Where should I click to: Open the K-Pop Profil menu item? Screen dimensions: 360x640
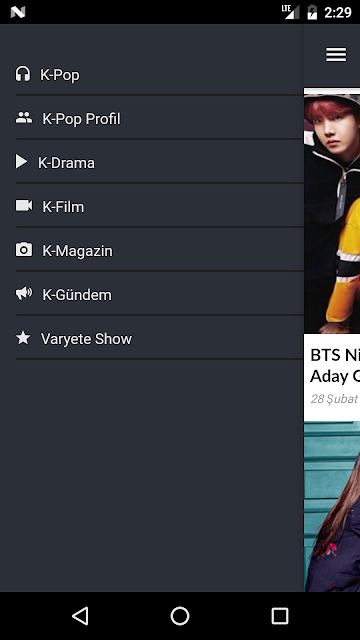(160, 118)
